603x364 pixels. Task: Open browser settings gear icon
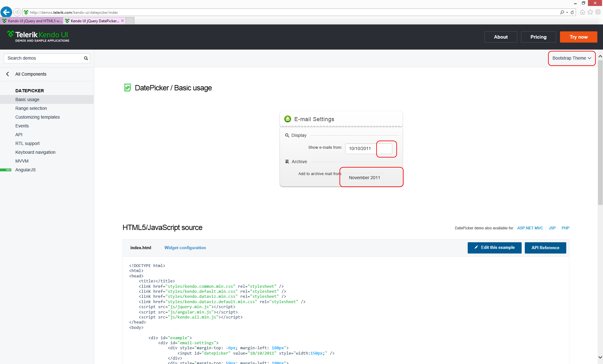[x=598, y=12]
